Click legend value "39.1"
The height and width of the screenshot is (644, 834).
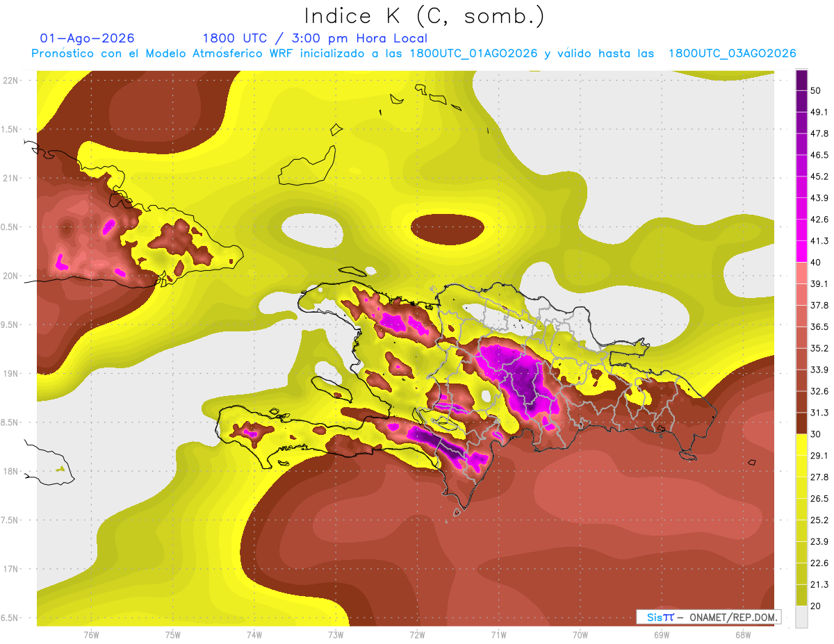pos(819,284)
